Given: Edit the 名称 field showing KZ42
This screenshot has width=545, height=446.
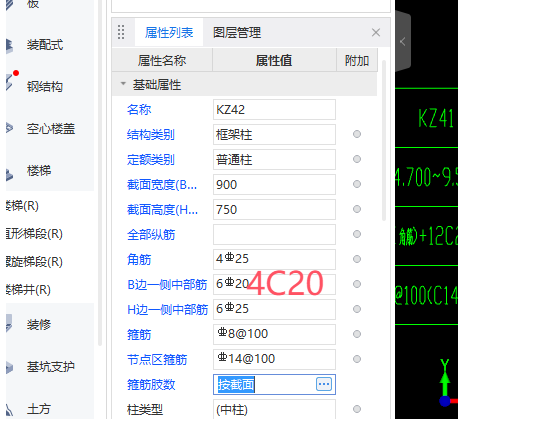Looking at the screenshot, I should point(274,110).
